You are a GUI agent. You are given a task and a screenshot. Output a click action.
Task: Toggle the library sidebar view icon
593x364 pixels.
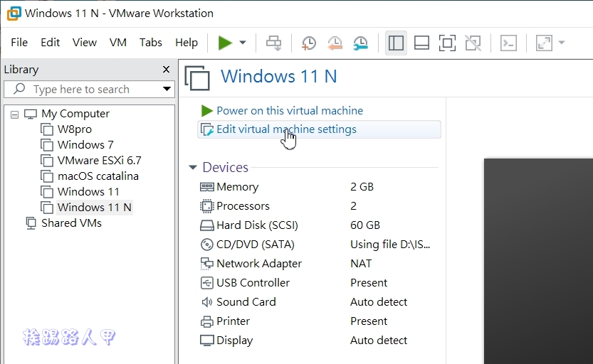click(396, 43)
